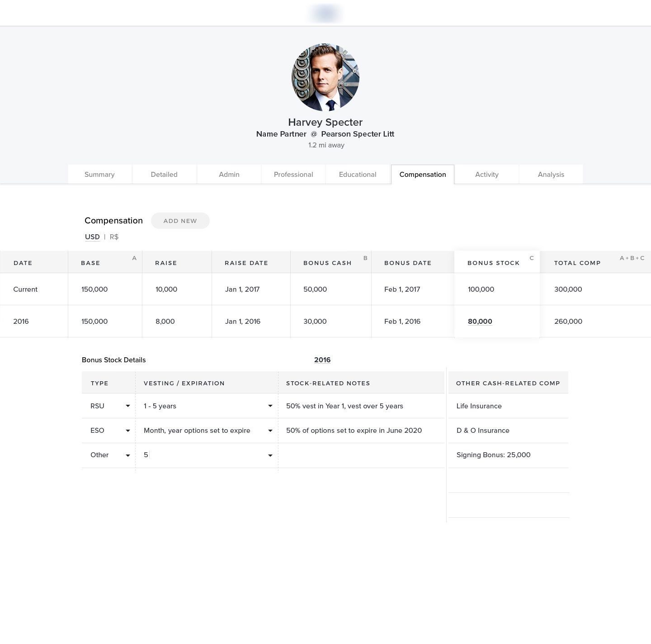
Task: Open the RSU type dropdown arrow
Action: point(128,406)
